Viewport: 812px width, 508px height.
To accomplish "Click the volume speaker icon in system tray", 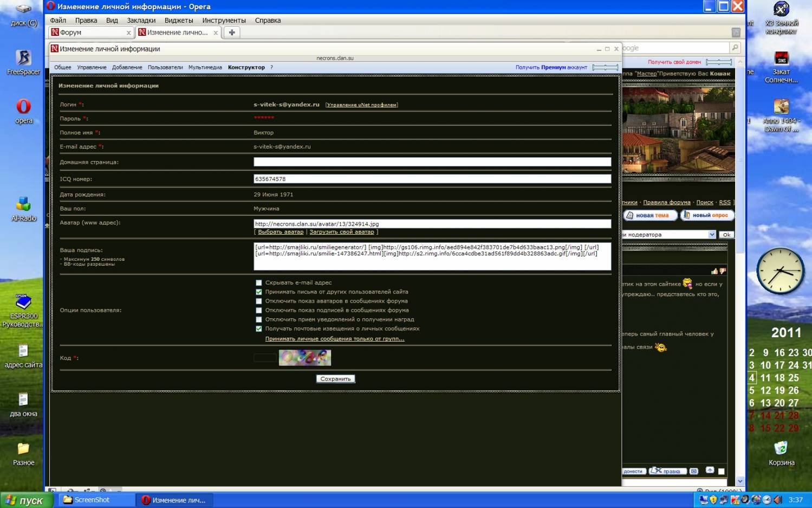I will (778, 500).
